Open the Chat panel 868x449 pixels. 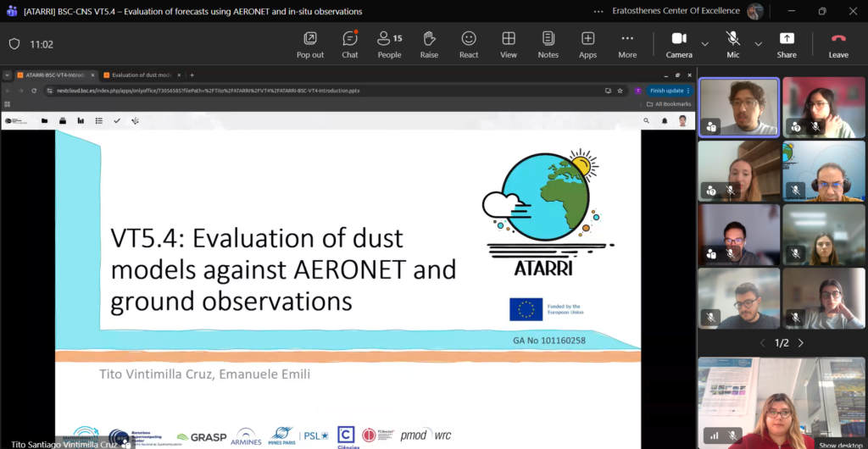click(x=350, y=44)
